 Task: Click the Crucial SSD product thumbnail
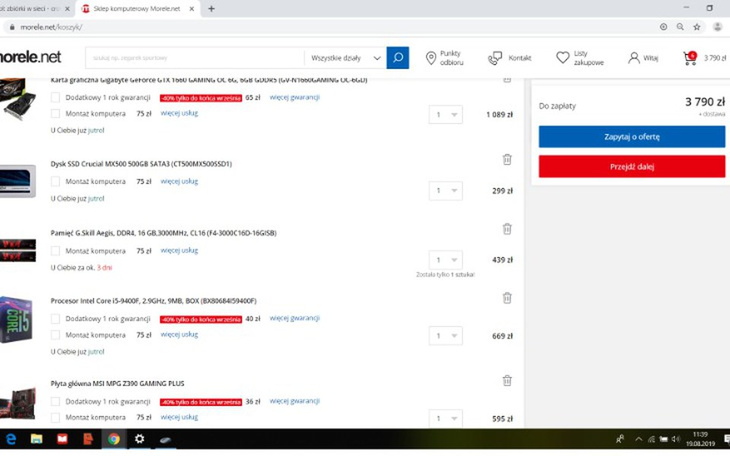click(18, 181)
